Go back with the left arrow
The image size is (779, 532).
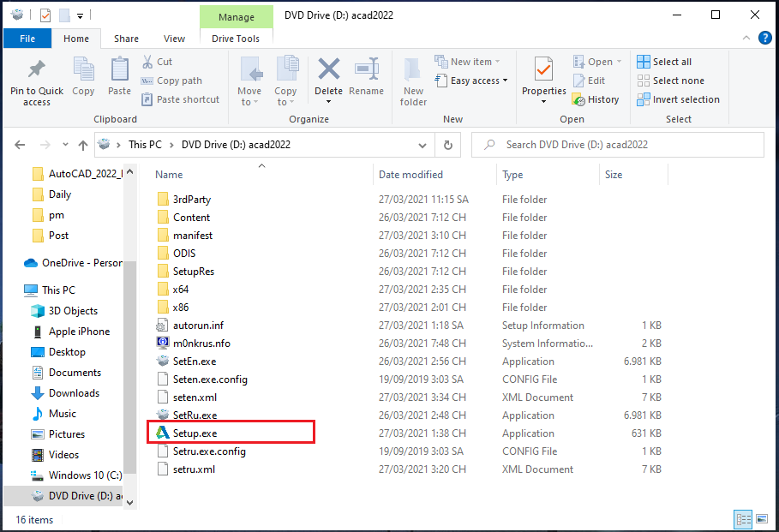pos(20,145)
